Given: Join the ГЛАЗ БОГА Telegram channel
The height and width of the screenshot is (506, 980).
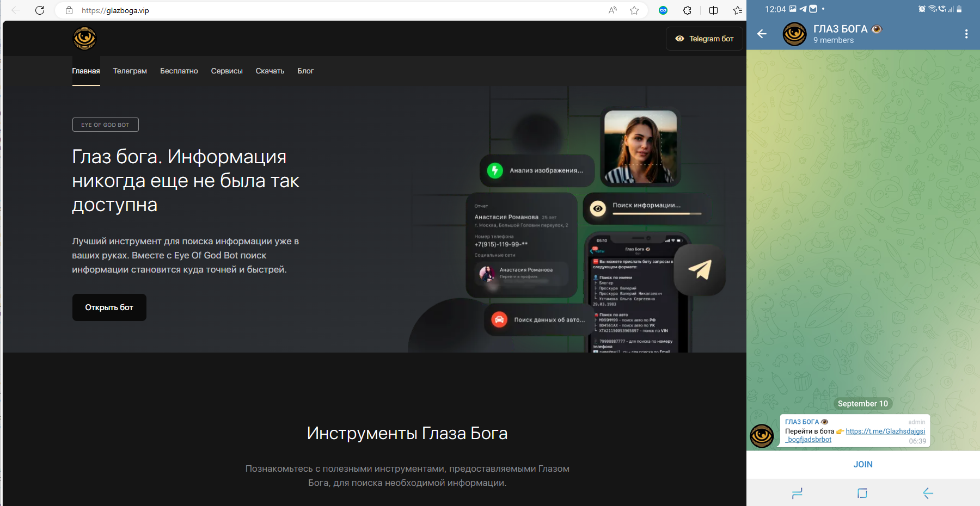Looking at the screenshot, I should point(863,464).
